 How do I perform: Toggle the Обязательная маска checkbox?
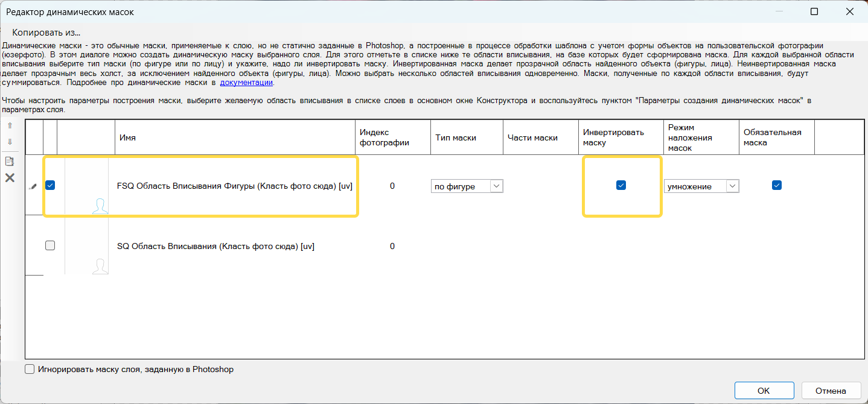point(776,186)
